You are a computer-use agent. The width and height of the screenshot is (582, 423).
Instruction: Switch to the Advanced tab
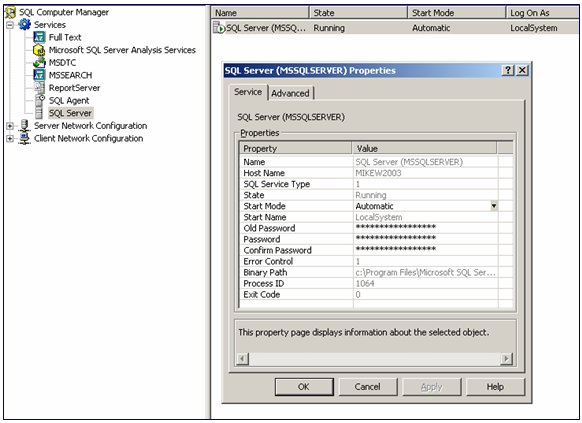tap(290, 93)
